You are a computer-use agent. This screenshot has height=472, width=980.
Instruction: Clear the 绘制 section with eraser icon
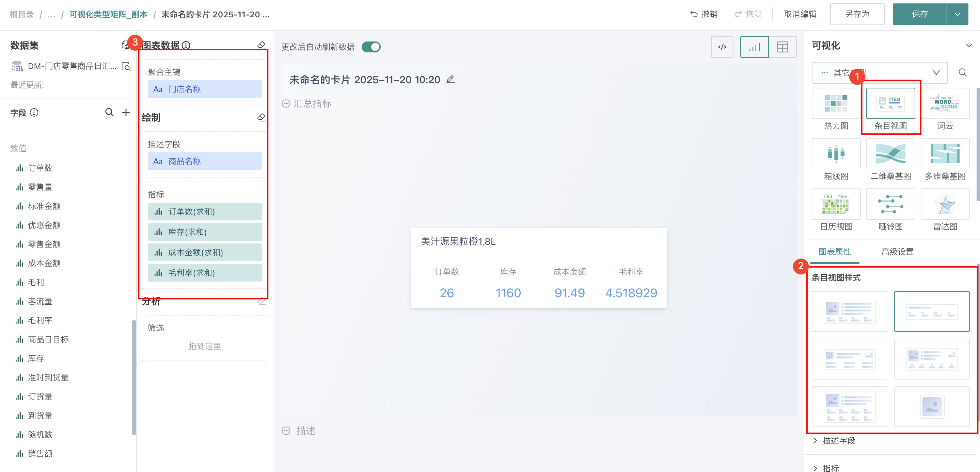point(261,117)
